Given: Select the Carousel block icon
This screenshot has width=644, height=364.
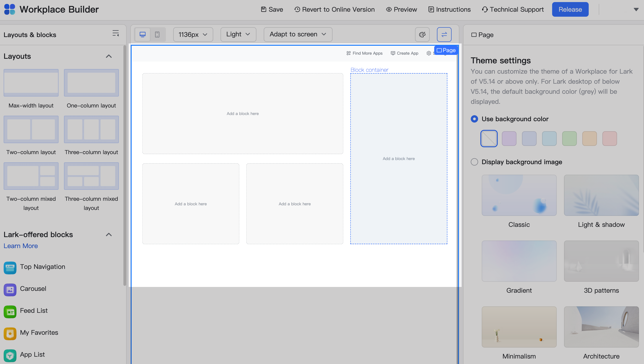Looking at the screenshot, I should (10, 290).
